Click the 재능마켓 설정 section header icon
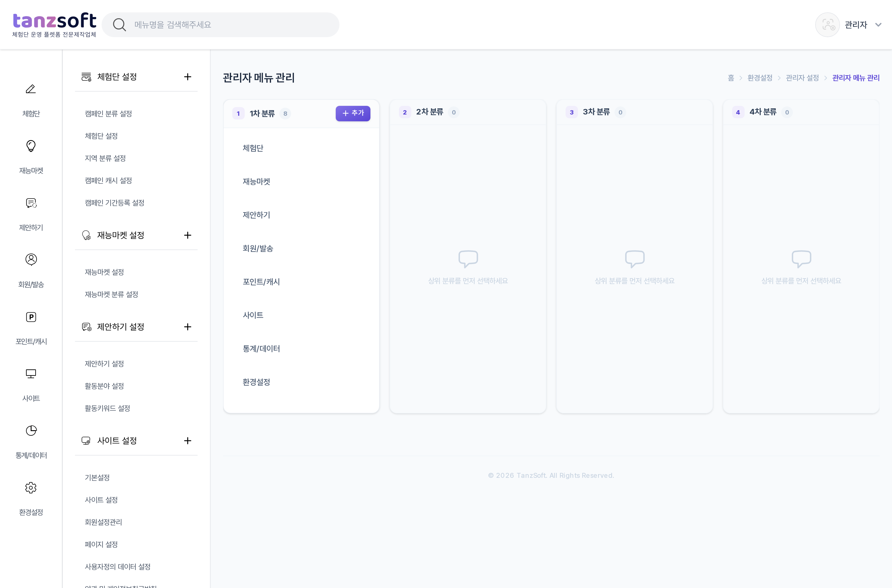 [86, 235]
